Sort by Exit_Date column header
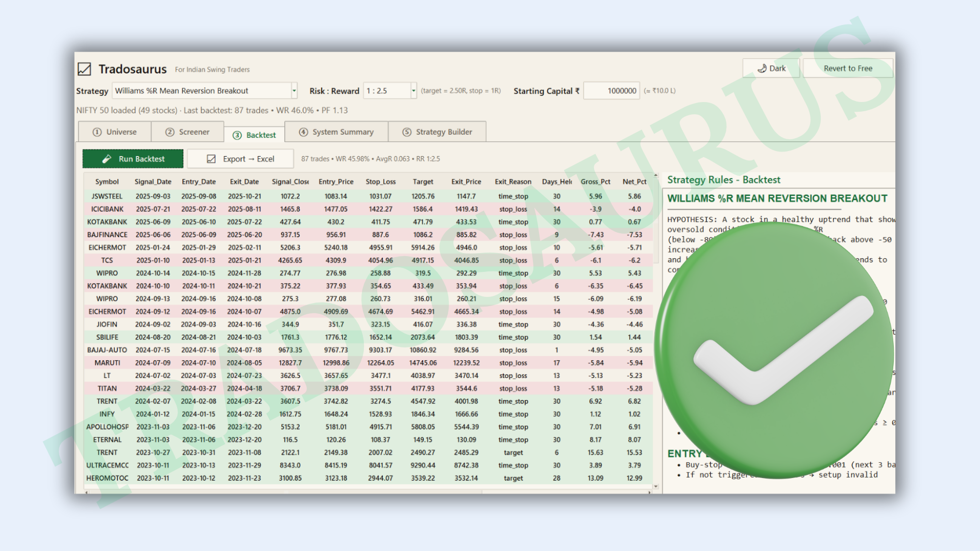Image resolution: width=980 pixels, height=551 pixels. click(x=244, y=182)
